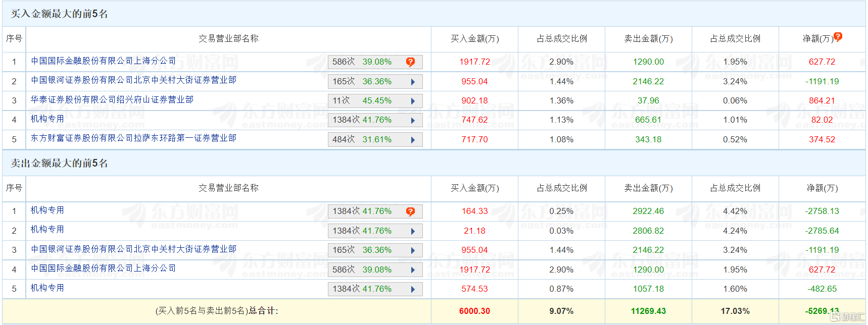
Task: Click the ratio 1.36% cell
Action: pyautogui.click(x=561, y=100)
